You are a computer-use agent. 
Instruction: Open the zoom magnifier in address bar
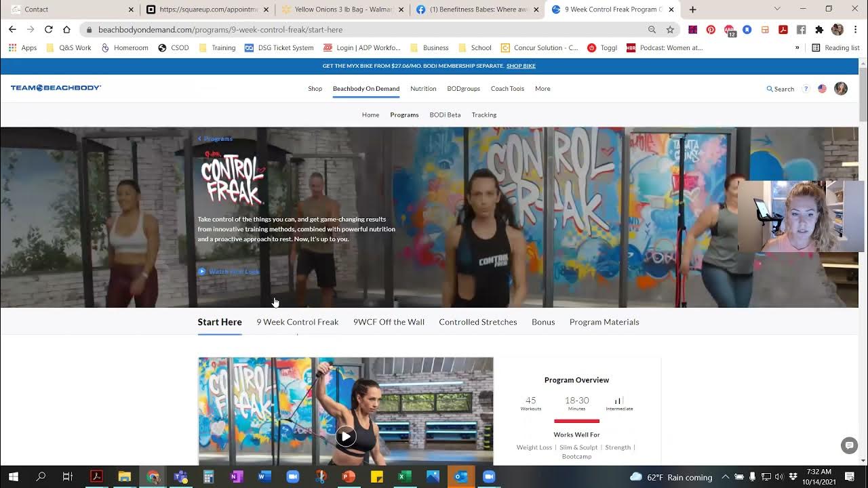coord(652,29)
